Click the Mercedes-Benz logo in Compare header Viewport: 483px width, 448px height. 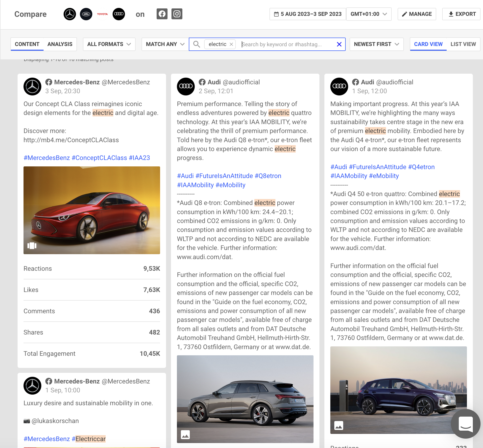pos(70,14)
